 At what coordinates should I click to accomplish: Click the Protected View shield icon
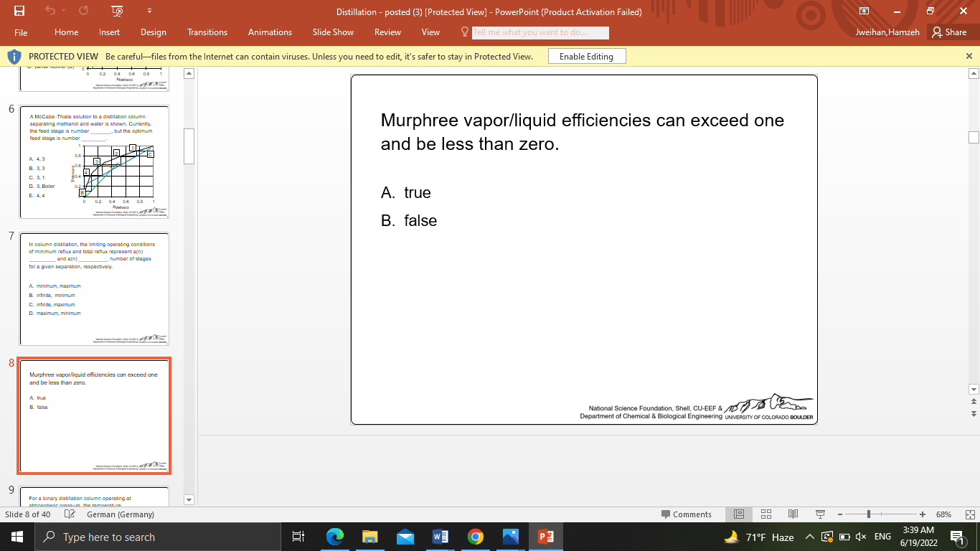14,56
